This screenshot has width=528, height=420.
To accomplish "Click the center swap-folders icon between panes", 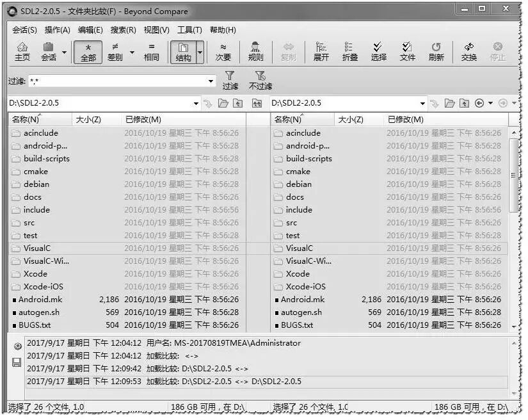I will [x=257, y=104].
